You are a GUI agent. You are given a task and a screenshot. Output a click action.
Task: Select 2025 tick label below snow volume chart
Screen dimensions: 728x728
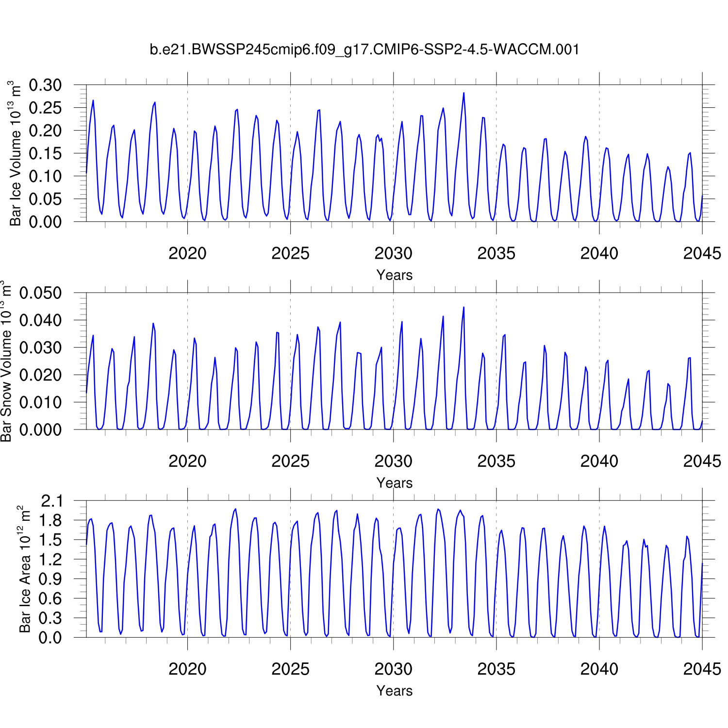(x=290, y=461)
